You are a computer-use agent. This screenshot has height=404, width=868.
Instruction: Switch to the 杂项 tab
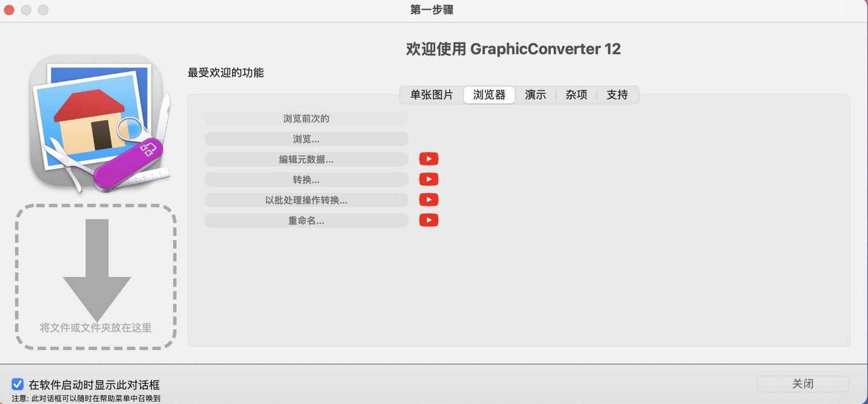[x=576, y=95]
